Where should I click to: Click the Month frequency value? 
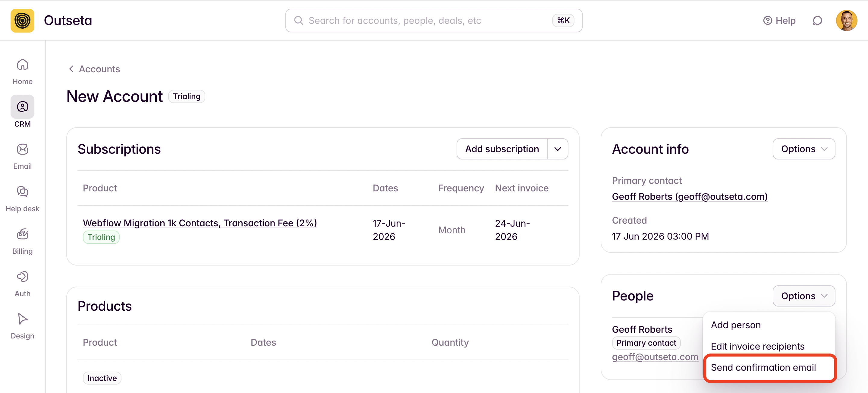click(451, 230)
